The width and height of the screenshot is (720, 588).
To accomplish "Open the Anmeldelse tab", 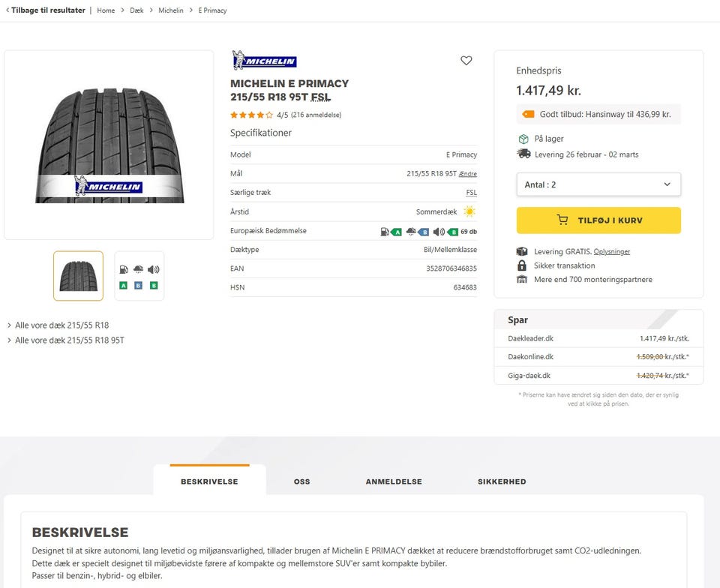I will (x=394, y=481).
